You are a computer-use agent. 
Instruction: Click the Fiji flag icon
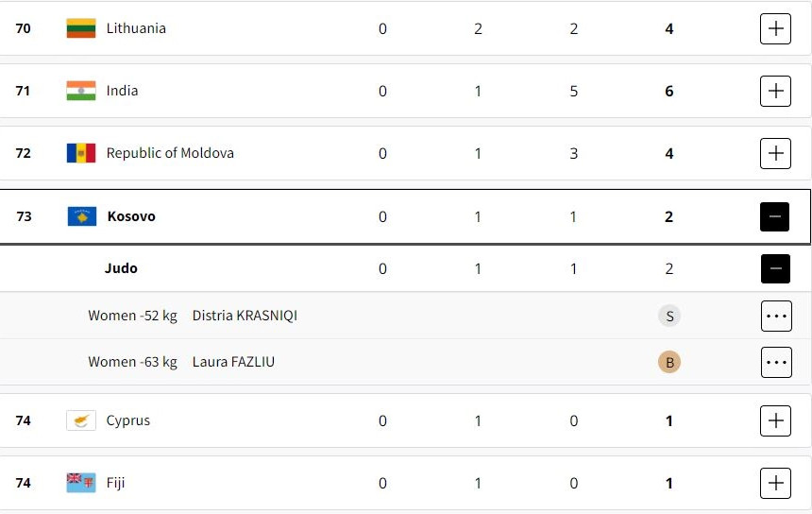tap(80, 483)
